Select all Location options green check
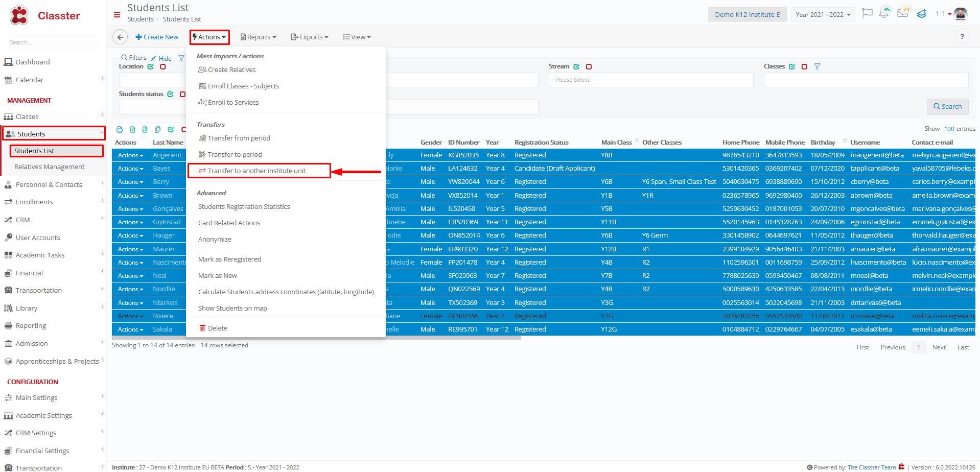 [151, 67]
